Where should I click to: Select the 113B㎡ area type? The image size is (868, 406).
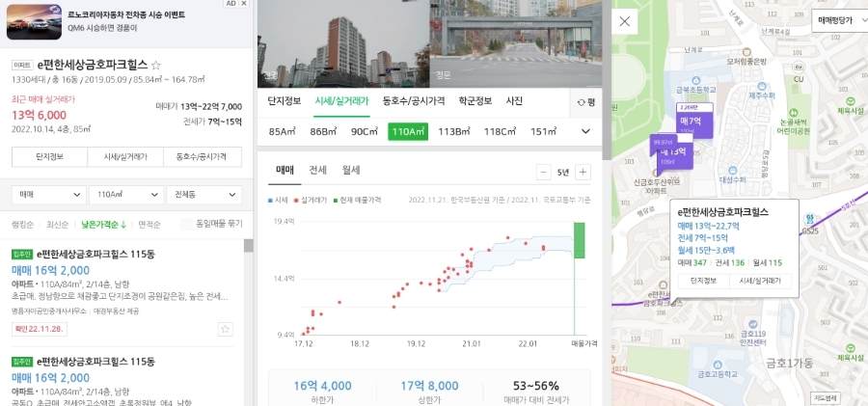(454, 132)
